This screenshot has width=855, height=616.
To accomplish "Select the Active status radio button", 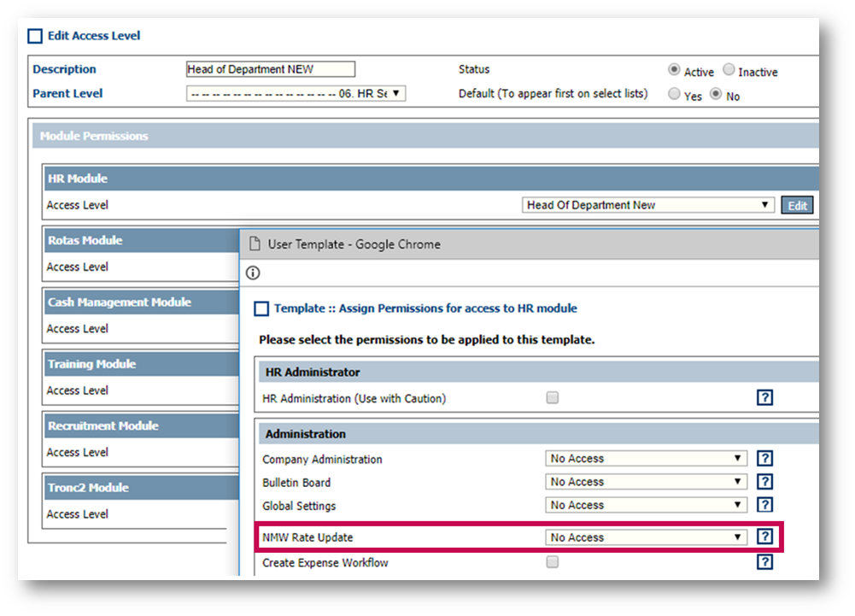I will coord(675,70).
